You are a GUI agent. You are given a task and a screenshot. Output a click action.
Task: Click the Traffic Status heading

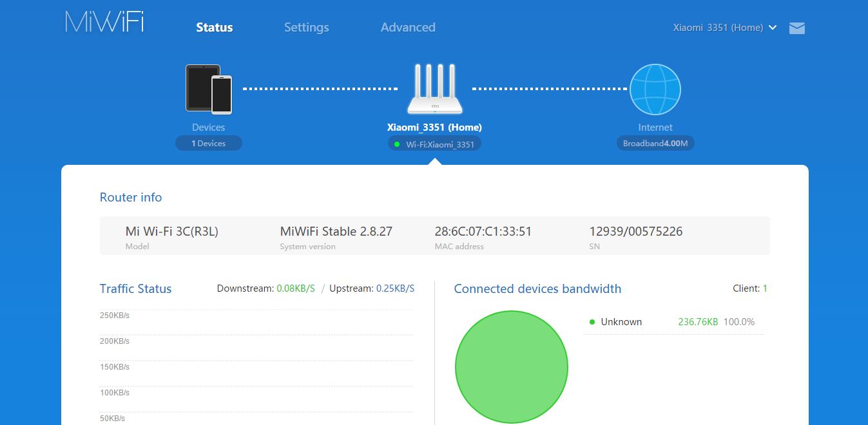coord(136,288)
